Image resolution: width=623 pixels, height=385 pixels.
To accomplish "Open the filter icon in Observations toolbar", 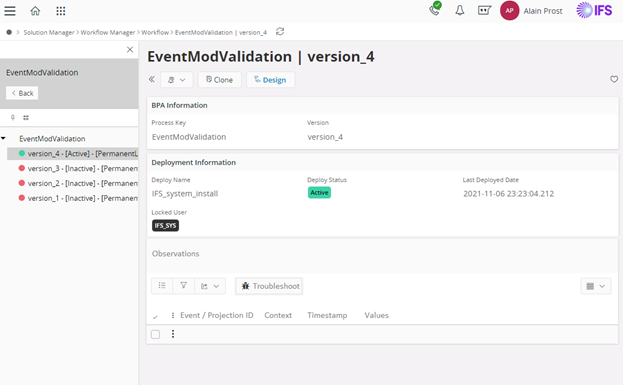I will point(184,286).
